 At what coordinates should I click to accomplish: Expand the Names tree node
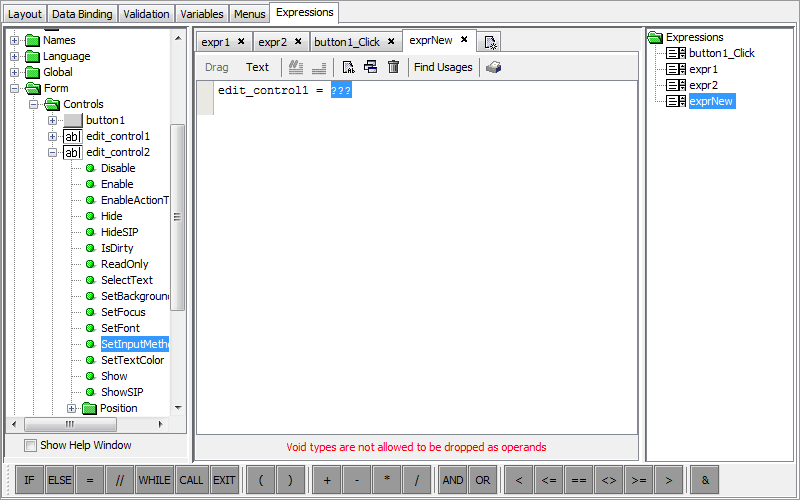[x=15, y=40]
